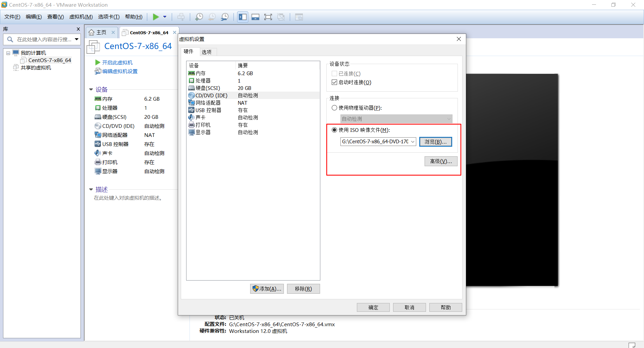Select 内存 in the settings device list
The image size is (644, 348).
(x=253, y=73)
